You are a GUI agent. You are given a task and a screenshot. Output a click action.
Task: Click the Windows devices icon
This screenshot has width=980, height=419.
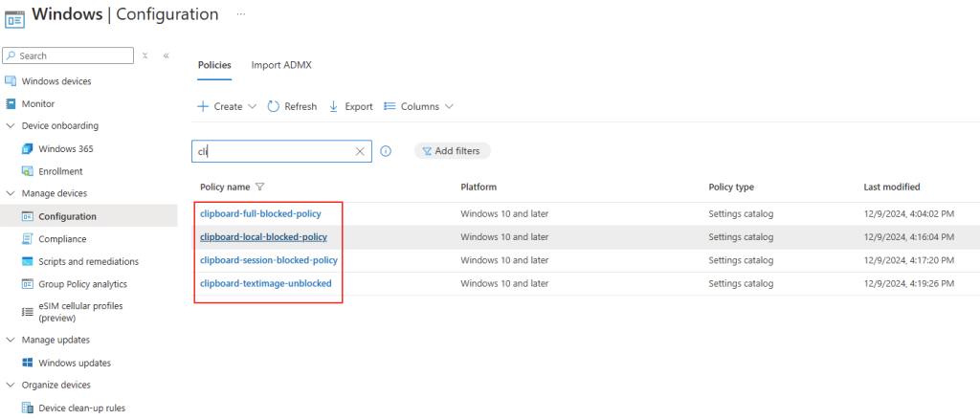pos(10,81)
